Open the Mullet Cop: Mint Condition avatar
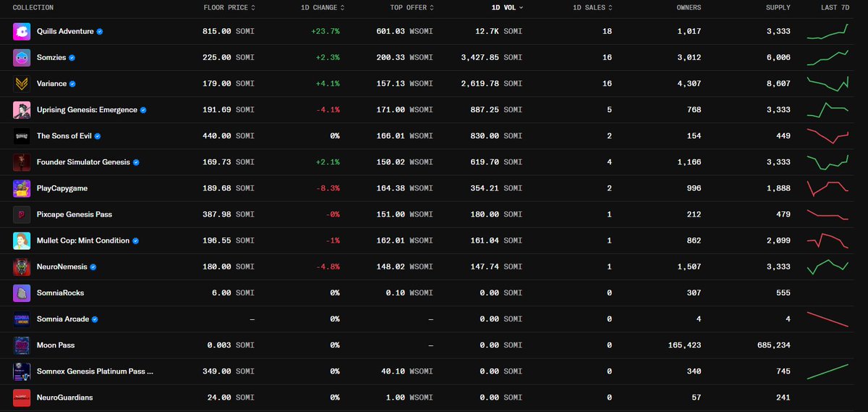The height and width of the screenshot is (412, 868). tap(22, 240)
